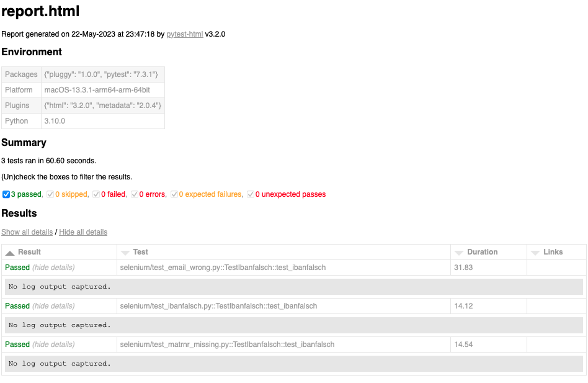Click the Platform row label
The height and width of the screenshot is (383, 588).
pyautogui.click(x=21, y=90)
